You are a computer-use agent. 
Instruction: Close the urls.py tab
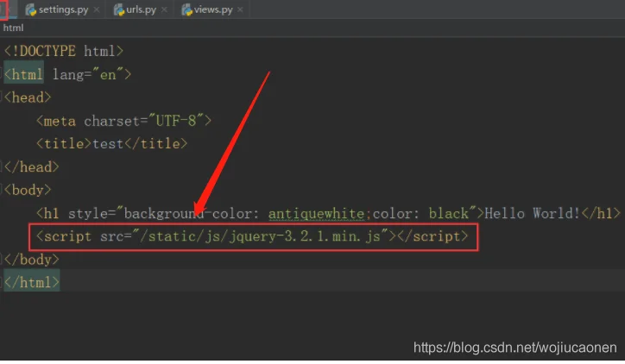tap(164, 9)
